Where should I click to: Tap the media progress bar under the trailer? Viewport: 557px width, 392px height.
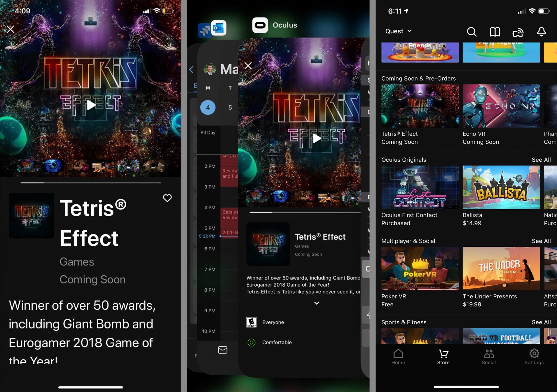click(x=91, y=183)
